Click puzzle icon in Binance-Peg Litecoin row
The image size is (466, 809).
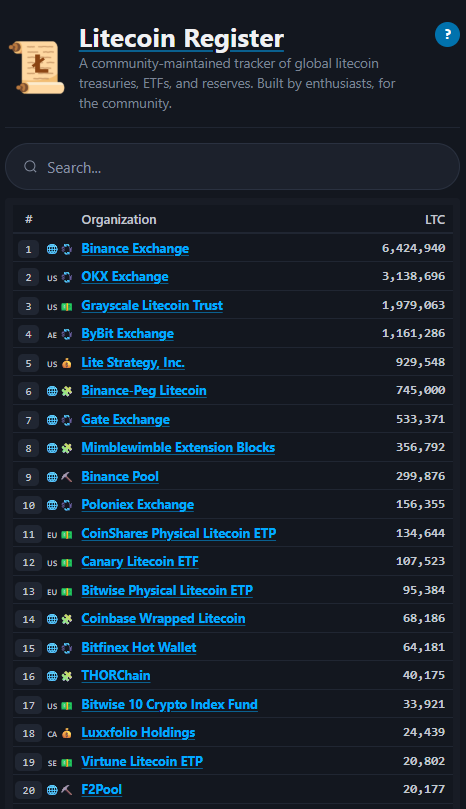[x=67, y=391]
